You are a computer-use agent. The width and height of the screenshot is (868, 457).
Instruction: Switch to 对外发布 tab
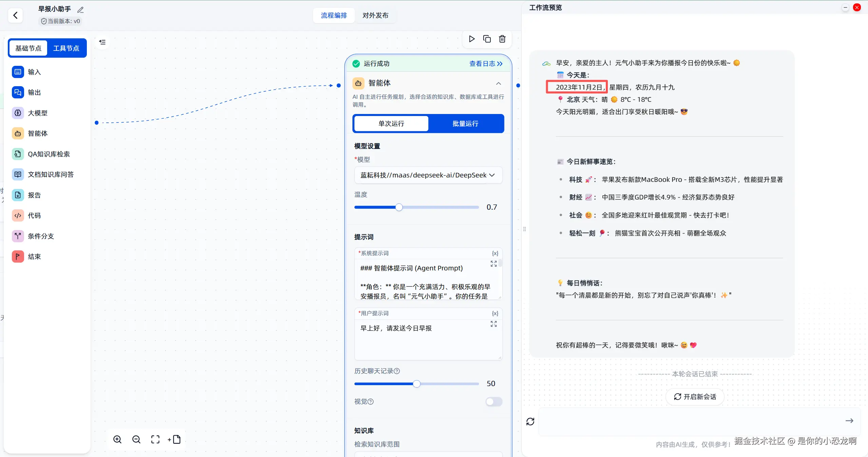[x=375, y=15]
